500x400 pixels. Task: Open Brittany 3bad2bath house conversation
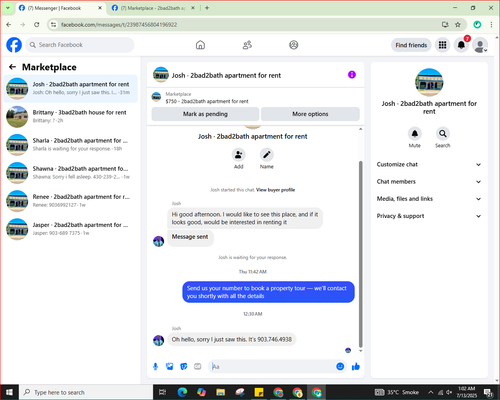(x=70, y=117)
